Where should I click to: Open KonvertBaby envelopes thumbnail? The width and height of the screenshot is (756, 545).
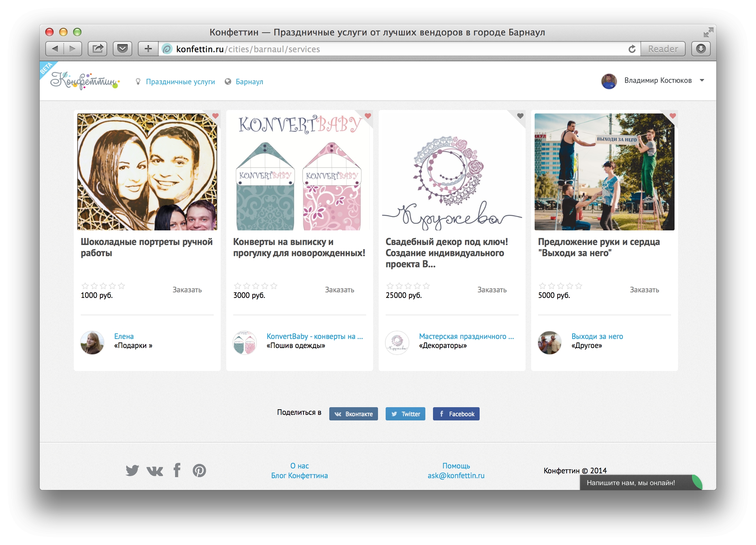300,172
